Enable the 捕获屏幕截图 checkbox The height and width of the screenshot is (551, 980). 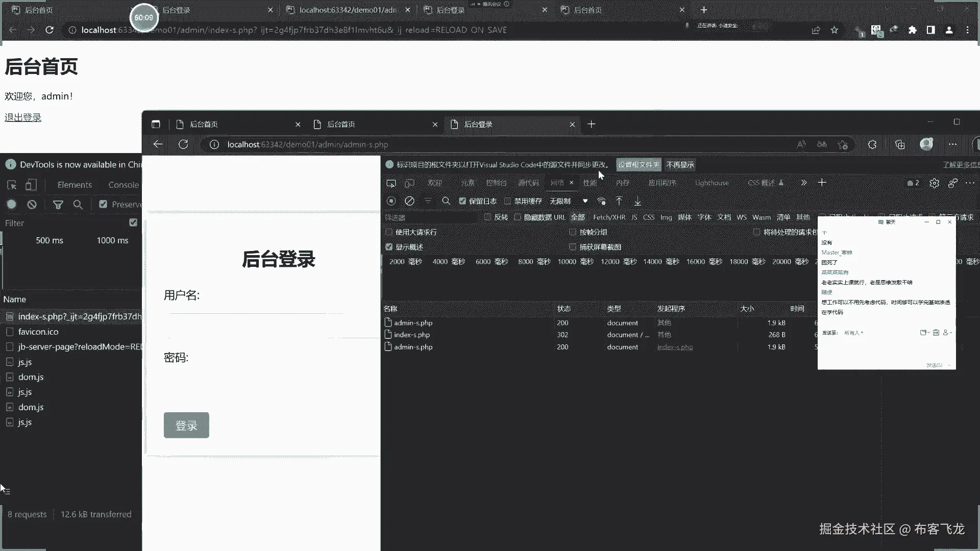[573, 247]
